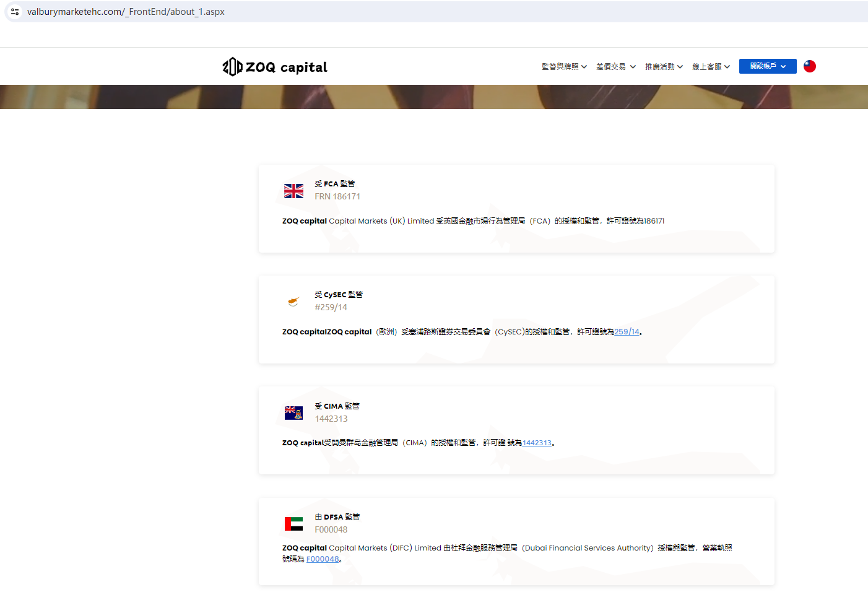Viewport: 868px width, 605px height.
Task: Click the UAE flag in DFSA card
Action: (293, 524)
